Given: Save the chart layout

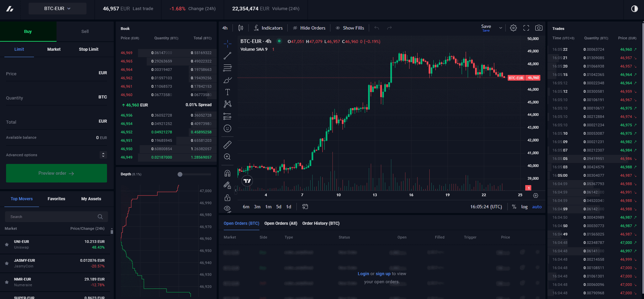Looking at the screenshot, I should pos(486,28).
